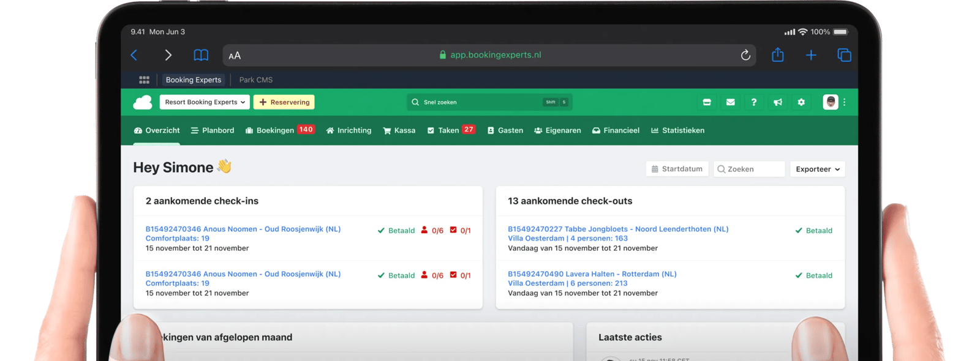This screenshot has height=361, width=980.
Task: Open booking B15492470227 Tabbe Jongbloets link
Action: coord(618,229)
